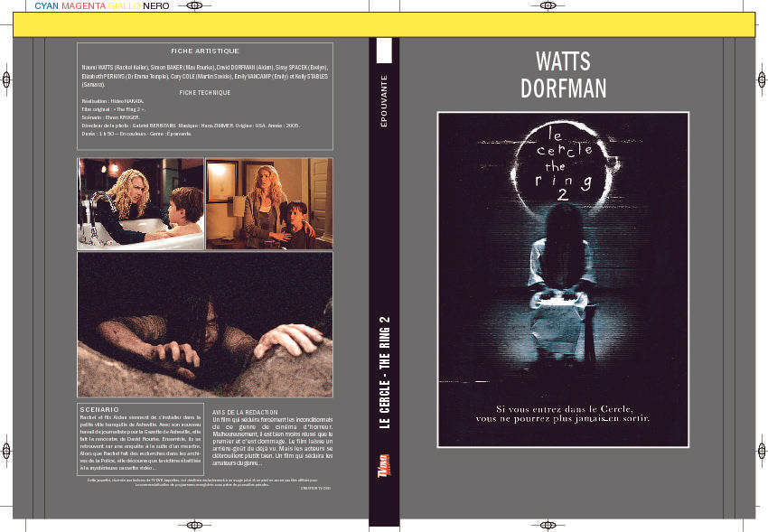Screen dimensions: 768x532
Task: Click the AVIS DE LA REDACTION heading
Action: click(245, 412)
